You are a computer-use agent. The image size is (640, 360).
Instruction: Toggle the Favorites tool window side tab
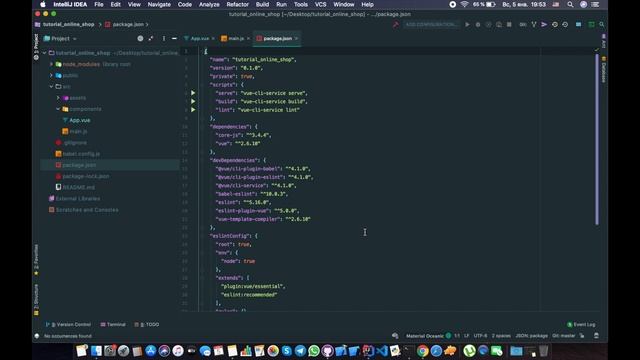coord(36,260)
